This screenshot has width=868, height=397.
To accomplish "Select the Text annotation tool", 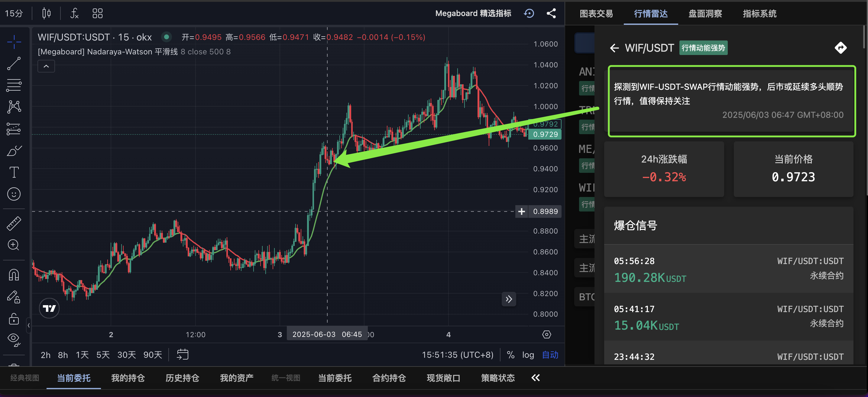I will [x=14, y=173].
